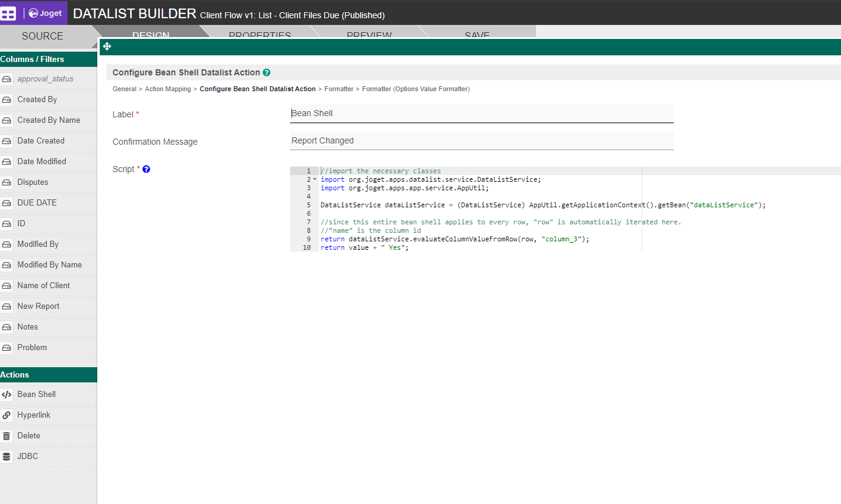841x504 pixels.
Task: Select the Hyperlink action link icon
Action: [7, 415]
